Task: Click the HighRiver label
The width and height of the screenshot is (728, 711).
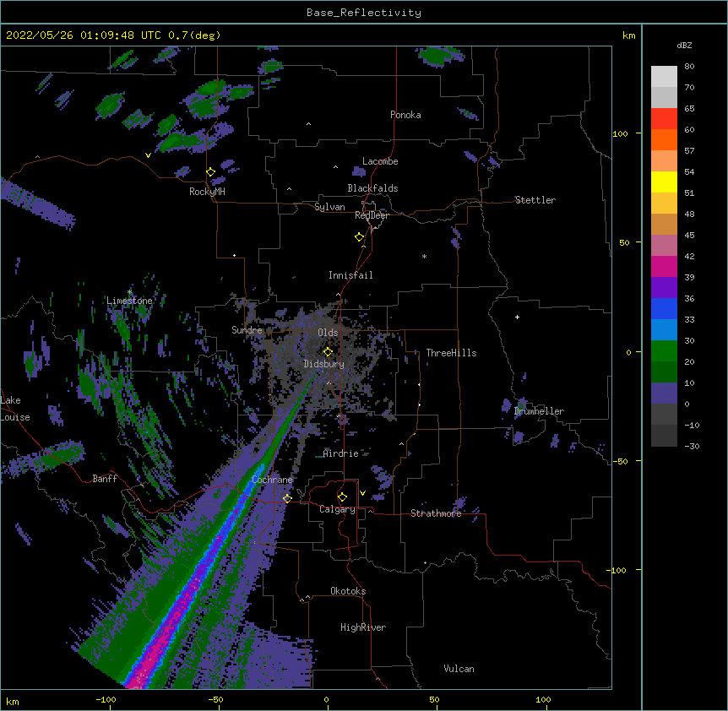Action: click(363, 627)
